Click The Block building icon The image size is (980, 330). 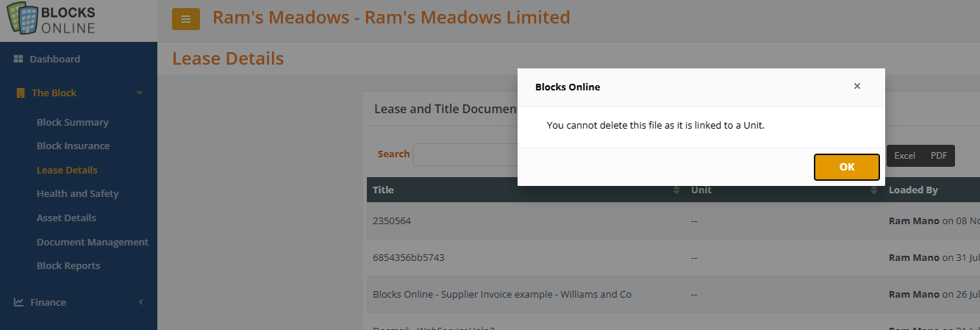[20, 93]
